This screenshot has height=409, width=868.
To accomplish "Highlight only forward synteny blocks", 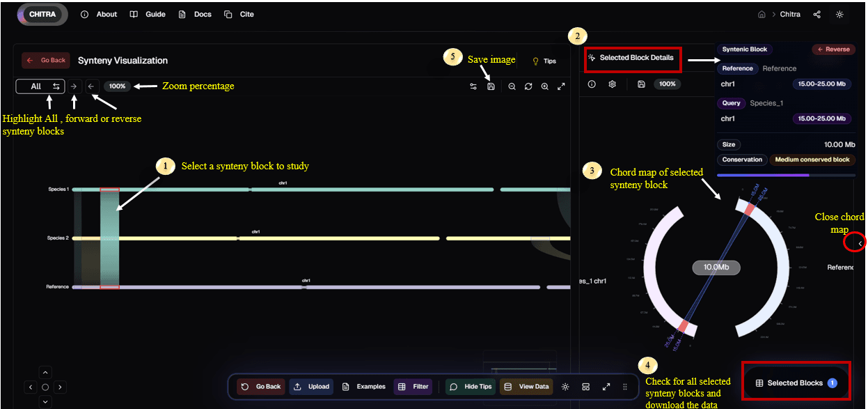I will [x=74, y=86].
